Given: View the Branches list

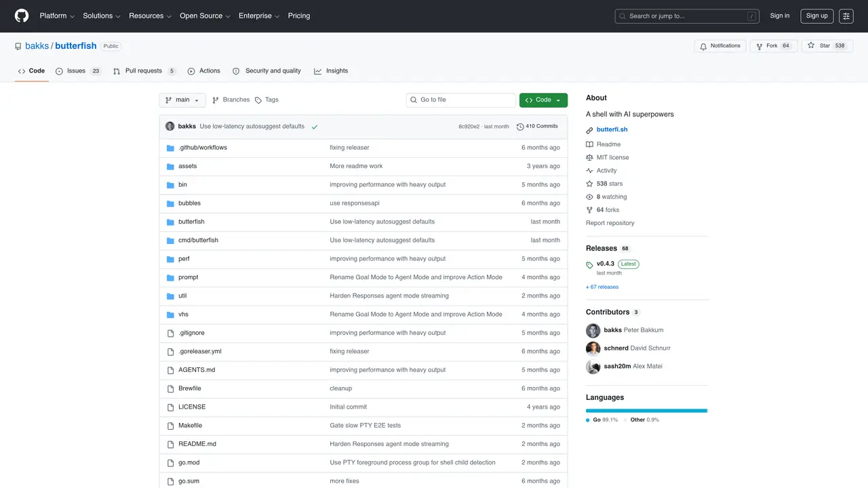Looking at the screenshot, I should tap(231, 100).
